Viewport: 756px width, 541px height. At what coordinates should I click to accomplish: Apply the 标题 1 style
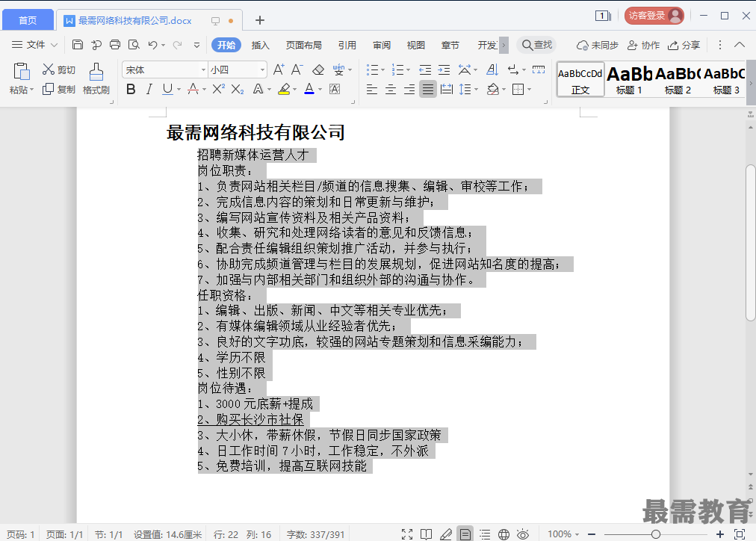tap(629, 80)
